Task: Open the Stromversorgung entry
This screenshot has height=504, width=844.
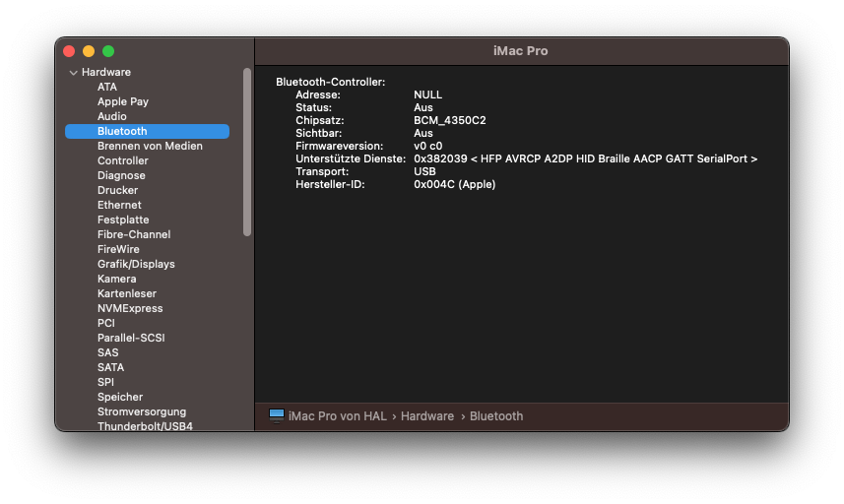Action: point(142,412)
